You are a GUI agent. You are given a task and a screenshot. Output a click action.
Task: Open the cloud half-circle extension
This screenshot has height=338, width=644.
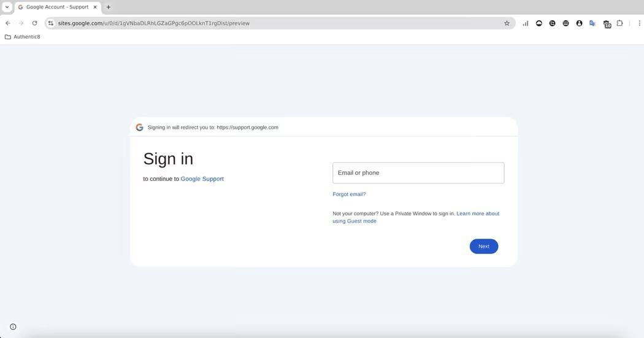point(539,23)
